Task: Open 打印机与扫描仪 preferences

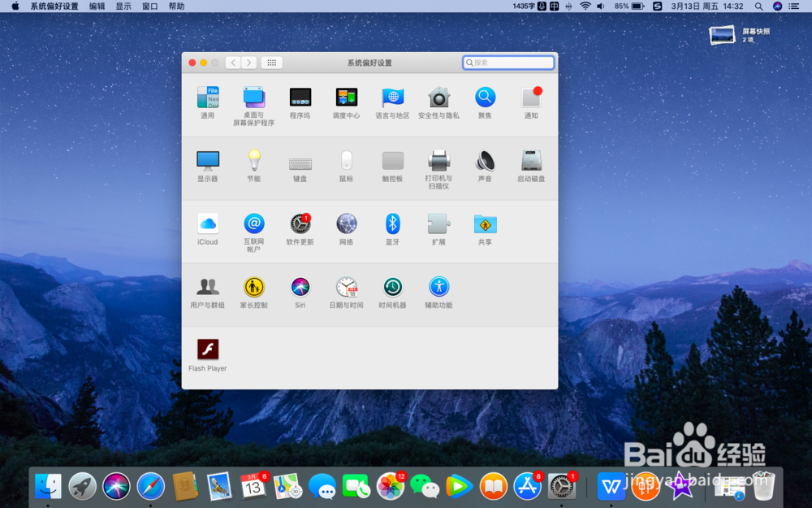Action: point(438,170)
